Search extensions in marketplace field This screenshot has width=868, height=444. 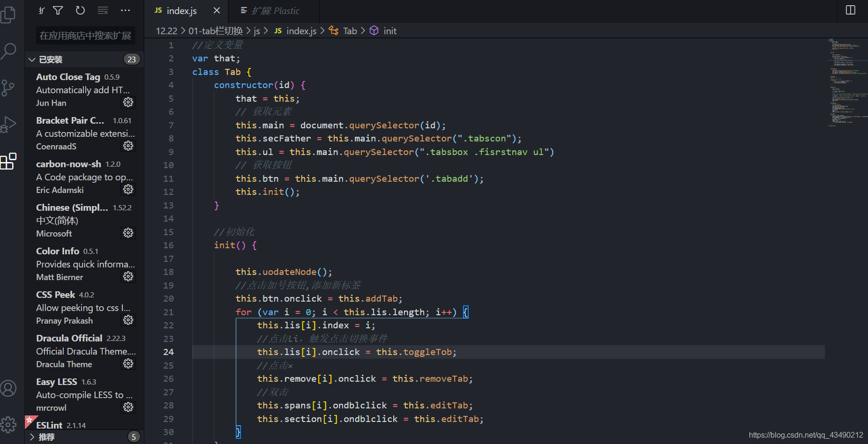[x=85, y=36]
